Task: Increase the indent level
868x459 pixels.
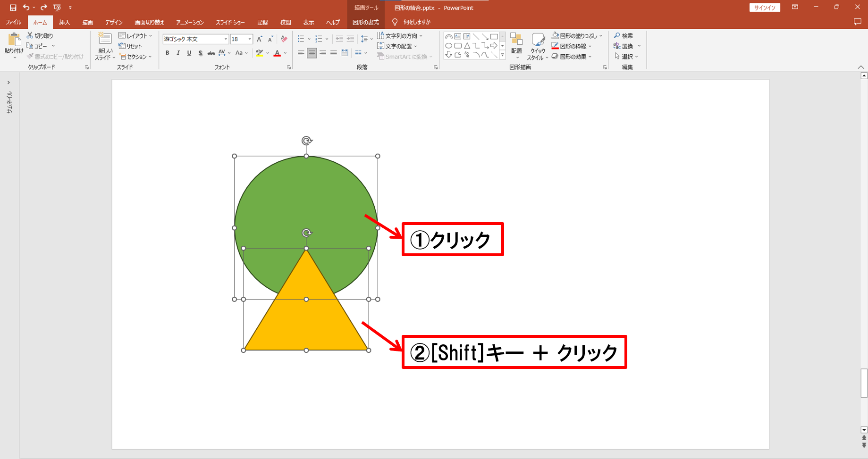Action: click(350, 39)
